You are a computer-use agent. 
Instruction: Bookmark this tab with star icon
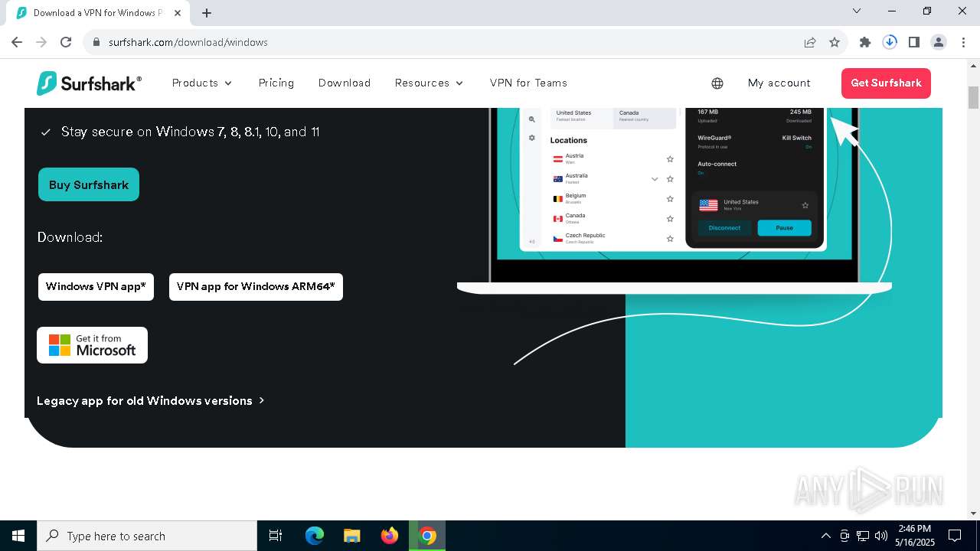pyautogui.click(x=835, y=42)
